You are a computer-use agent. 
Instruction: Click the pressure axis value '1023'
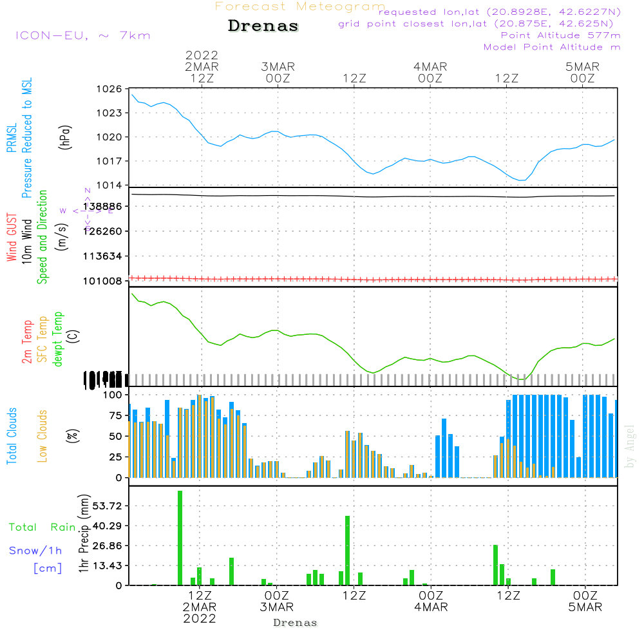tap(109, 113)
